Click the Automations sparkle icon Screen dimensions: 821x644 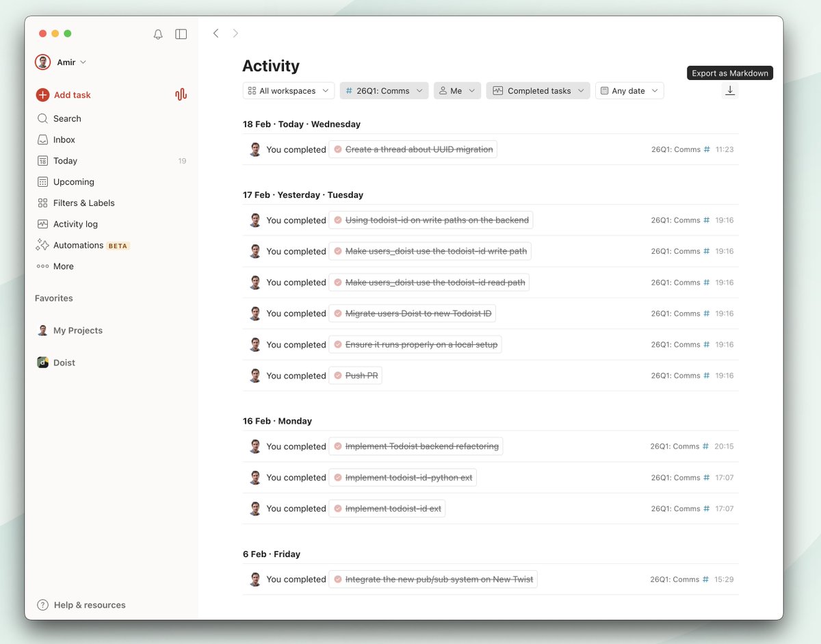[x=43, y=245]
